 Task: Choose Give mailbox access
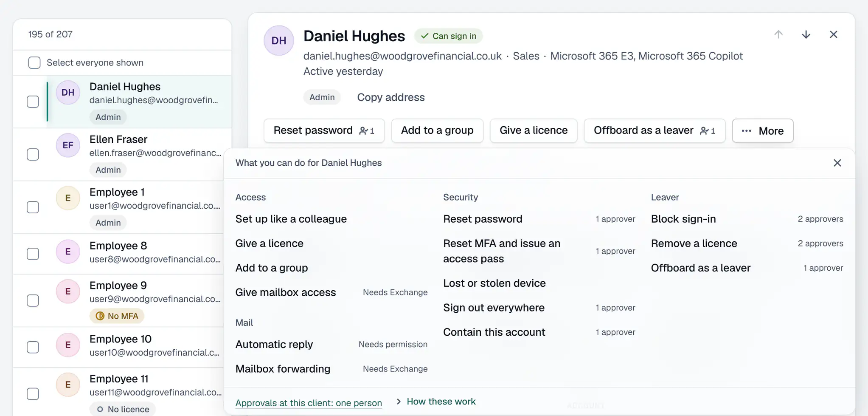286,292
